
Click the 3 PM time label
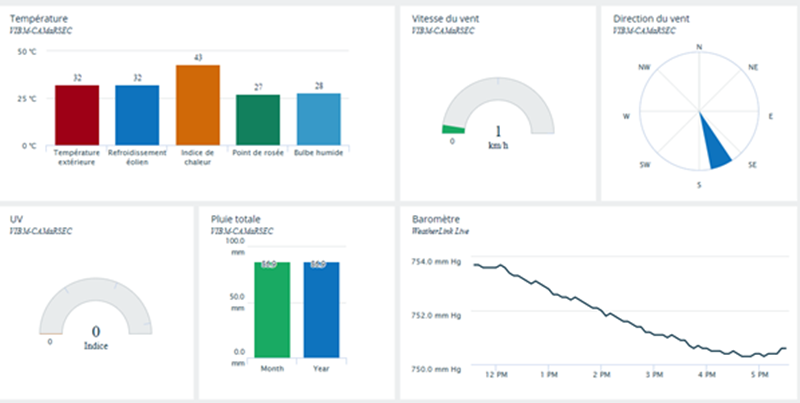click(654, 374)
